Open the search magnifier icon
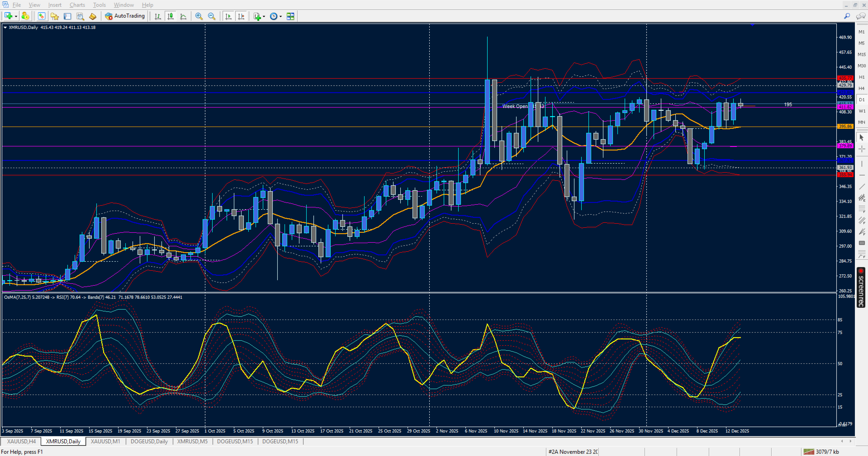The height and width of the screenshot is (456, 868). click(x=847, y=16)
